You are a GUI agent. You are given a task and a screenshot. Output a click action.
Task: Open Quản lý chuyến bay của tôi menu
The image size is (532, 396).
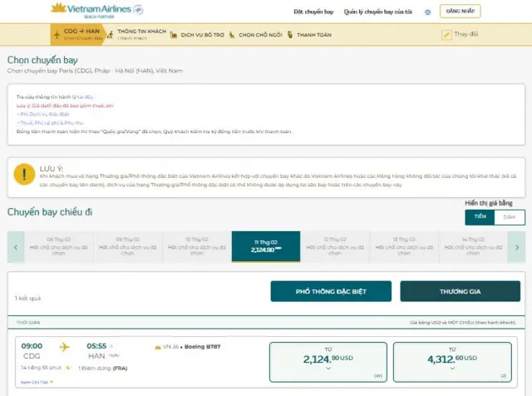tap(378, 12)
